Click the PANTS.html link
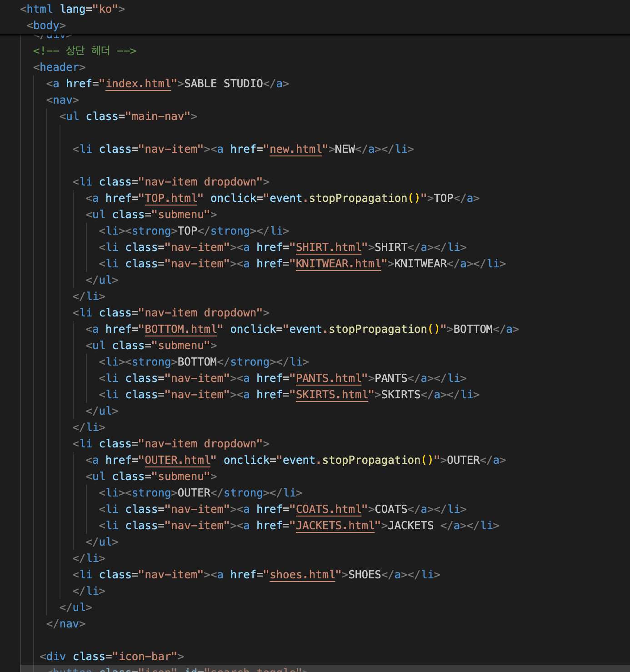630x672 pixels. 329,378
